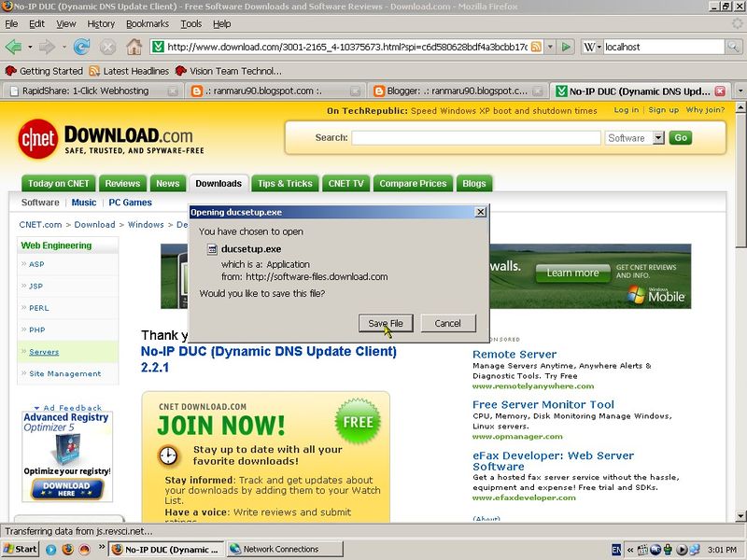Screen dimensions: 747x560
Task: Expand the quick launch overflow chevron
Action: point(102,547)
